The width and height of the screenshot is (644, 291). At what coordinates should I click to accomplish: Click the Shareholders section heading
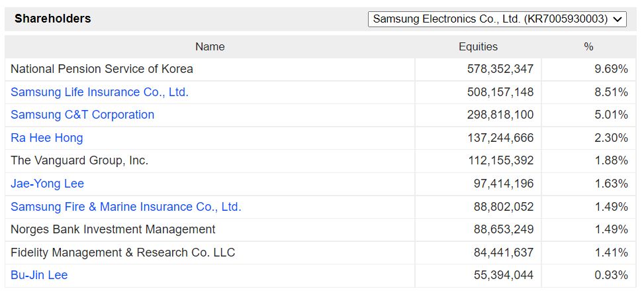coord(53,19)
